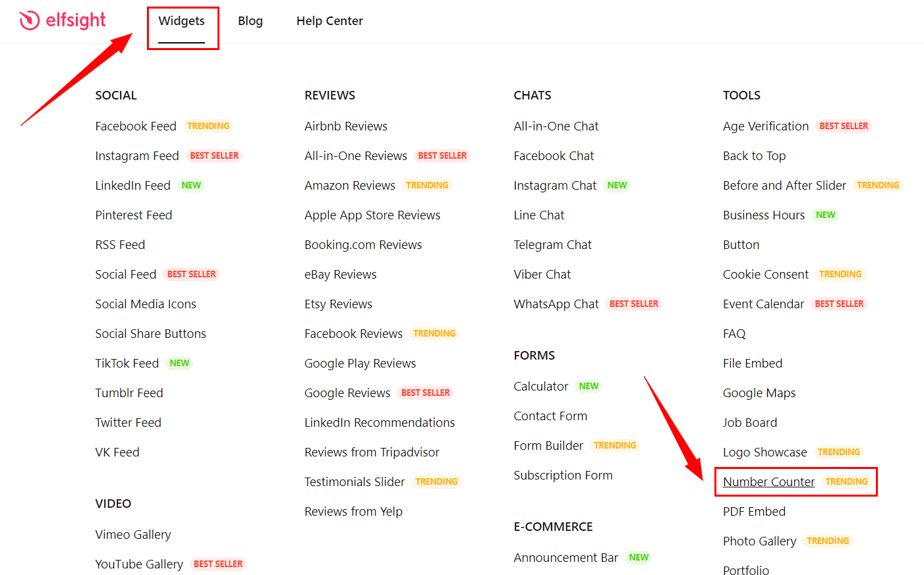Select Social Feed widget
Screen dimensions: 924x575
pos(125,274)
